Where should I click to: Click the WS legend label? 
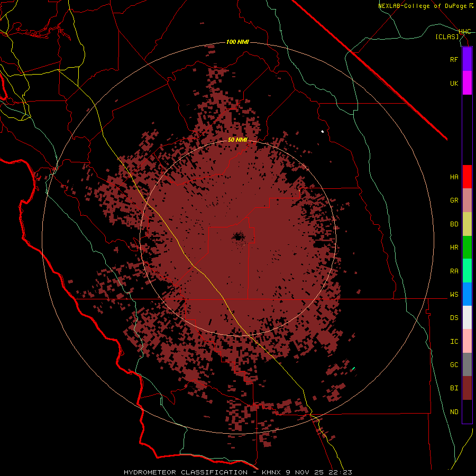pyautogui.click(x=454, y=295)
